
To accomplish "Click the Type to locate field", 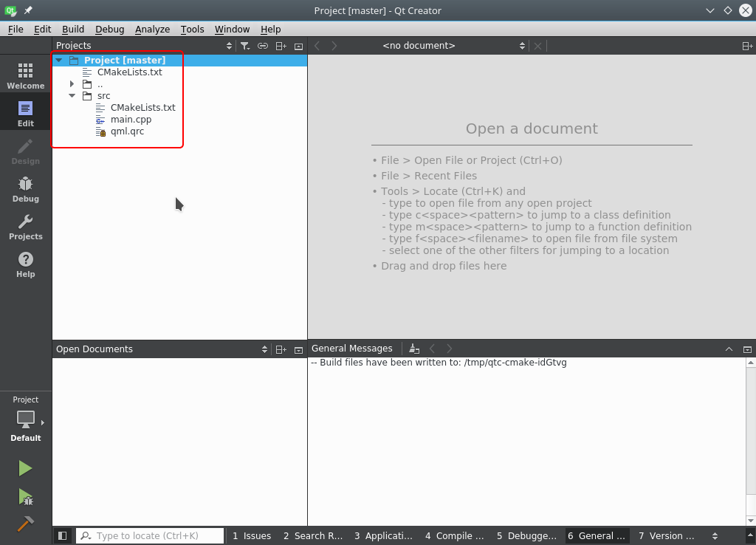I will pyautogui.click(x=150, y=536).
